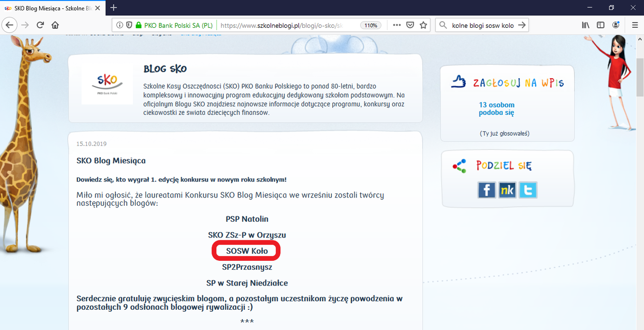The width and height of the screenshot is (644, 330).
Task: Click the search magnifier icon
Action: point(443,25)
